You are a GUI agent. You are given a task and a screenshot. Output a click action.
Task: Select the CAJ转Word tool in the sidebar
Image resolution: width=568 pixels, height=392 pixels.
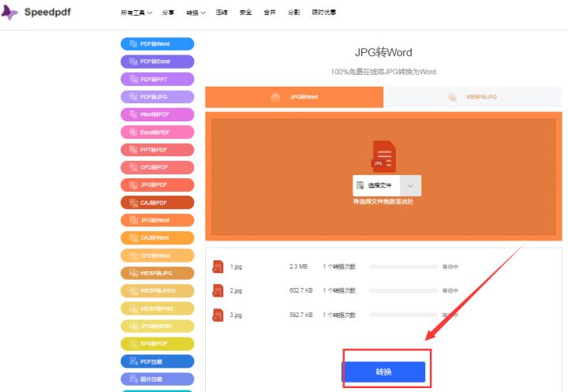point(157,237)
